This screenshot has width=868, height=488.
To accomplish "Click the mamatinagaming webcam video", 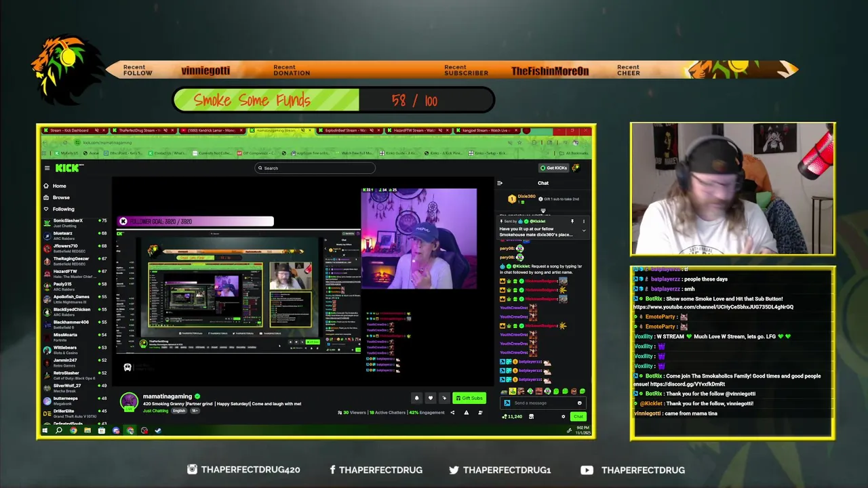I will tap(418, 239).
